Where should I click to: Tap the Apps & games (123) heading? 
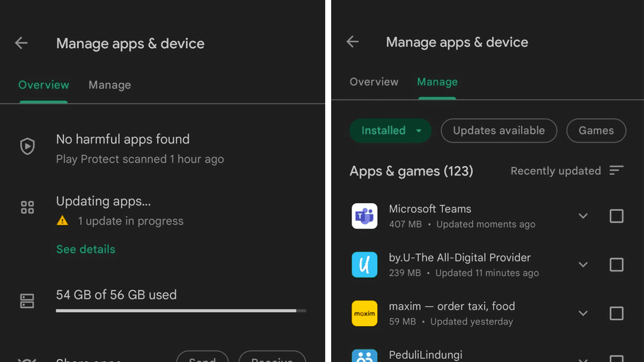pos(412,171)
